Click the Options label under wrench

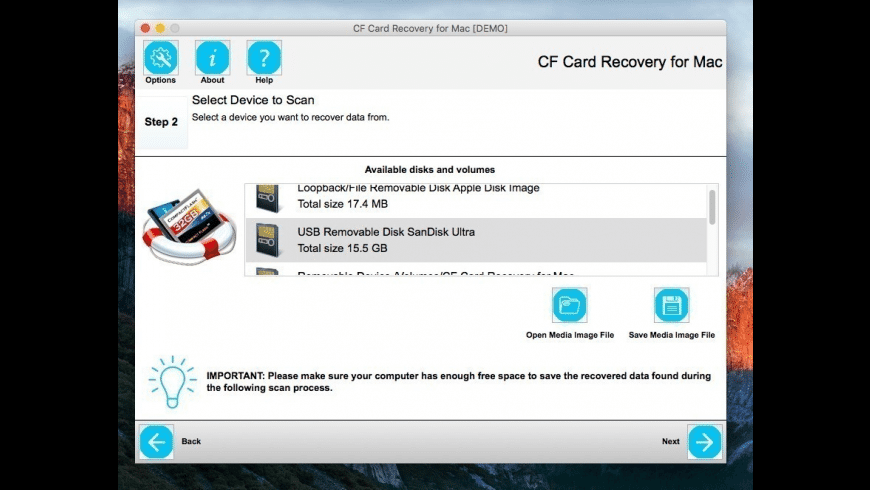tap(160, 80)
